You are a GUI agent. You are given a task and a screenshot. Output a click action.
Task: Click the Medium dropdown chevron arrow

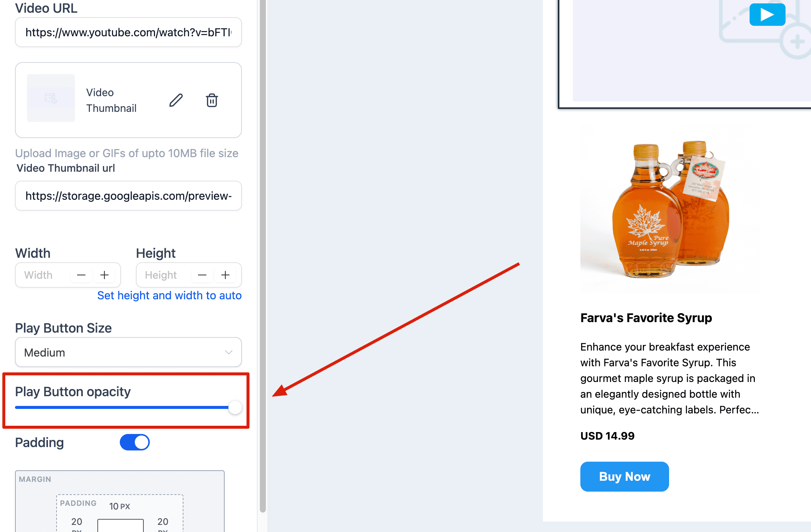229,352
